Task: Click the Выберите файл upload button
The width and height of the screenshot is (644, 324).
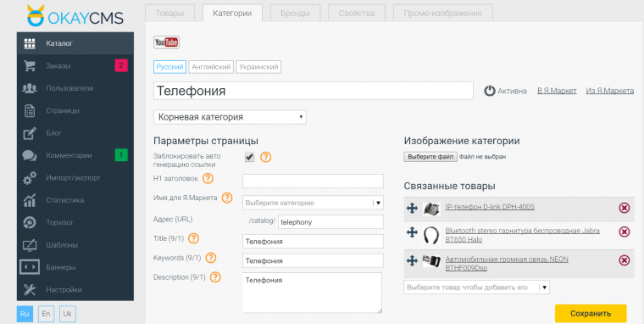Action: (430, 157)
